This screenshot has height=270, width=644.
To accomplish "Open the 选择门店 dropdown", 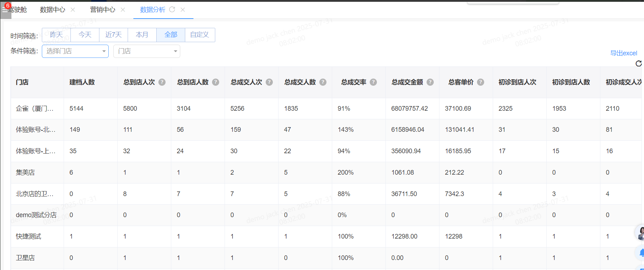I will pyautogui.click(x=75, y=51).
